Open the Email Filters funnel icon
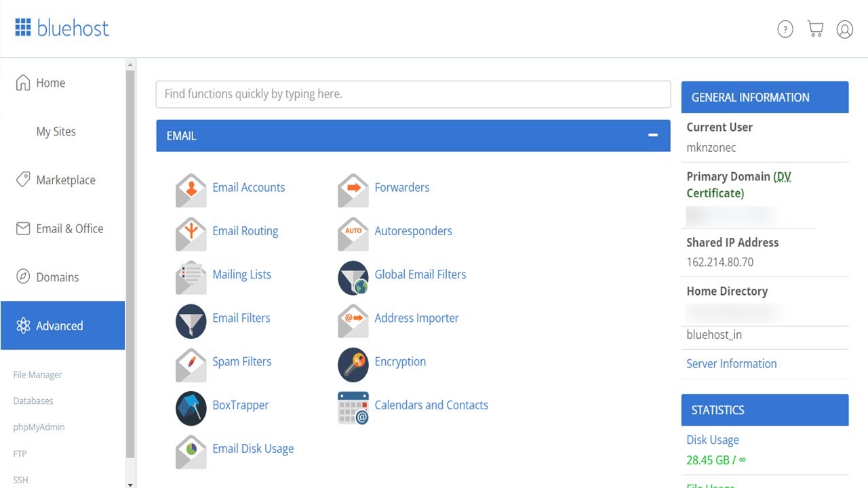The image size is (868, 488). coord(191,321)
